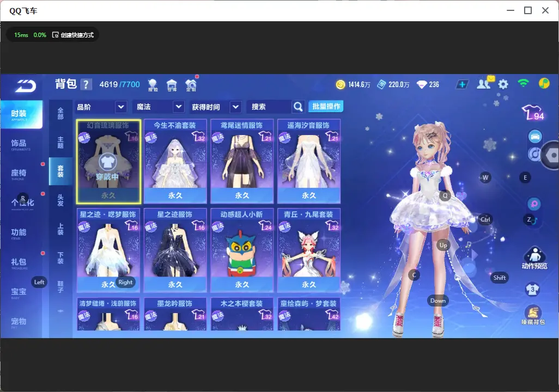Click the Ctrl key overlay button
Screen dimensions: 559x392
[x=485, y=219]
